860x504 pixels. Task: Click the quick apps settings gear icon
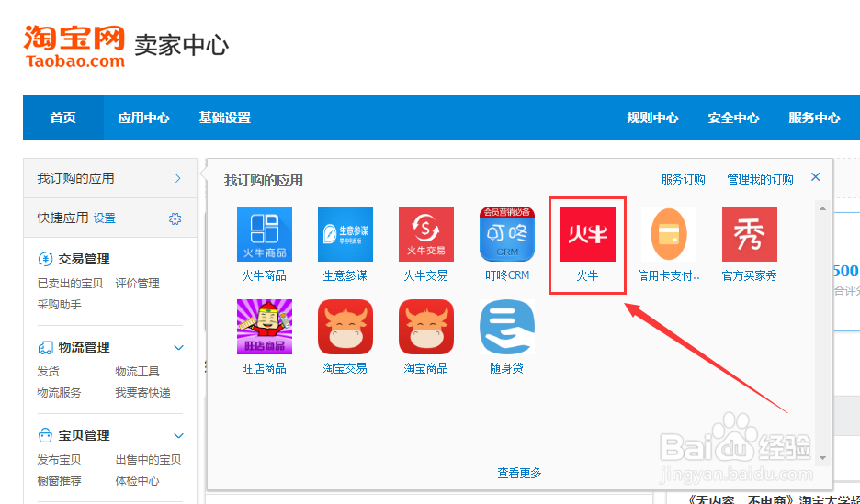175,218
